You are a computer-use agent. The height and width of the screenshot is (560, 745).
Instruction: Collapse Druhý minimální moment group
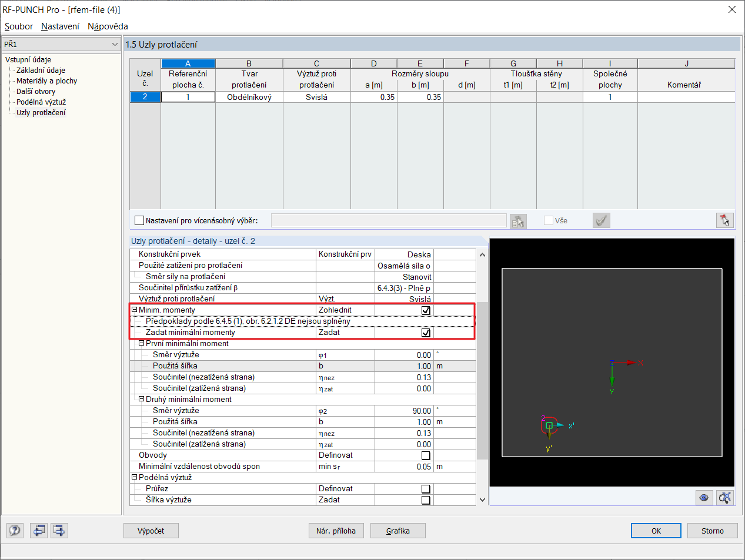[141, 399]
